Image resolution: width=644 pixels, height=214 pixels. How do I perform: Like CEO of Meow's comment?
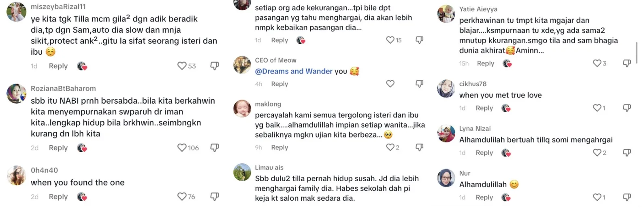point(390,84)
